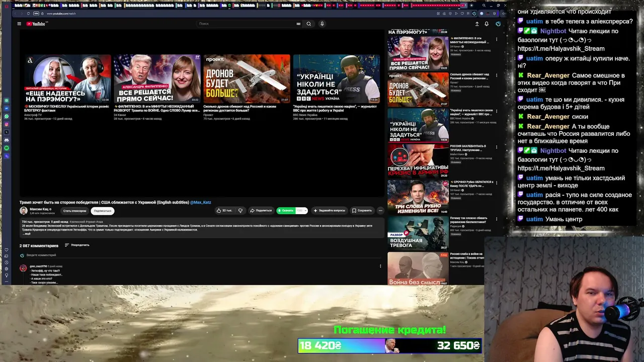644x362 pixels.
Task: Open Instagram in the Opera sidebar
Action: pyautogui.click(x=7, y=124)
